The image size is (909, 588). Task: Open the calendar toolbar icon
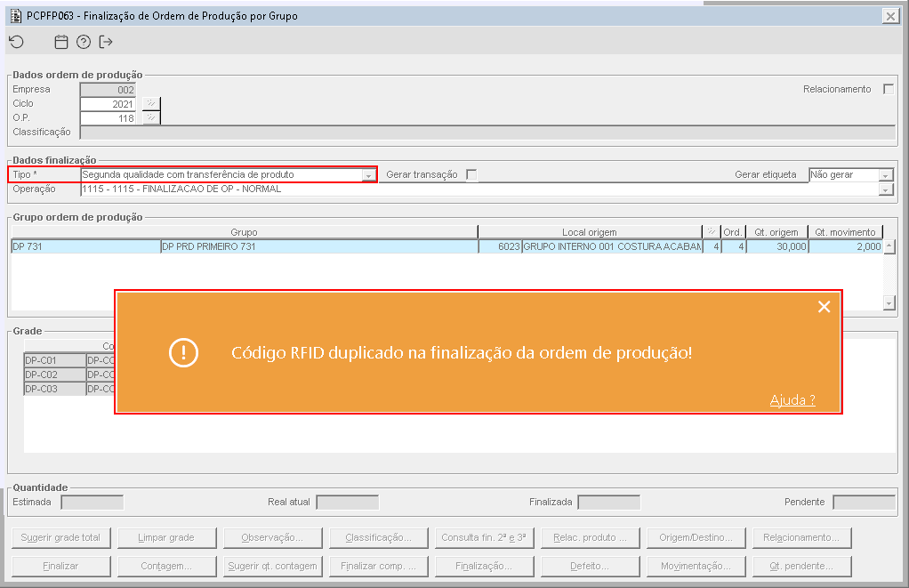[x=60, y=42]
